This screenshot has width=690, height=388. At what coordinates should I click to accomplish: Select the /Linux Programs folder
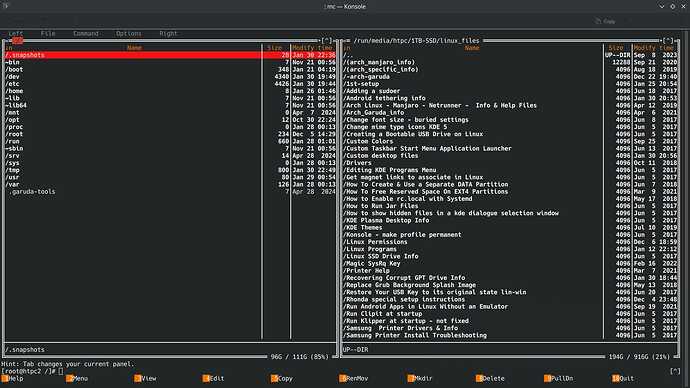point(510,249)
